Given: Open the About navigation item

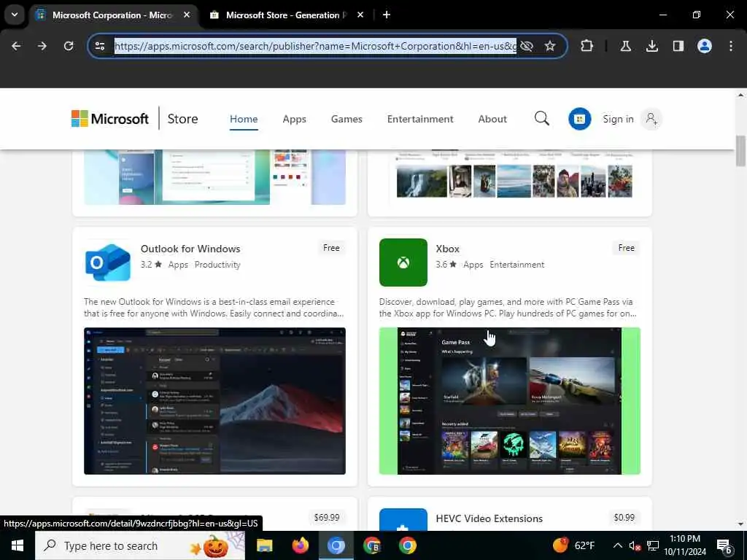Looking at the screenshot, I should pos(492,119).
